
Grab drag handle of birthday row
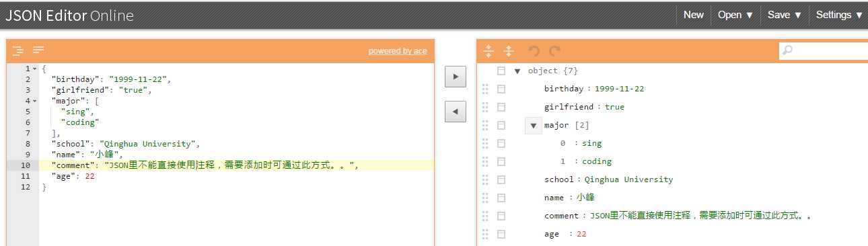485,89
